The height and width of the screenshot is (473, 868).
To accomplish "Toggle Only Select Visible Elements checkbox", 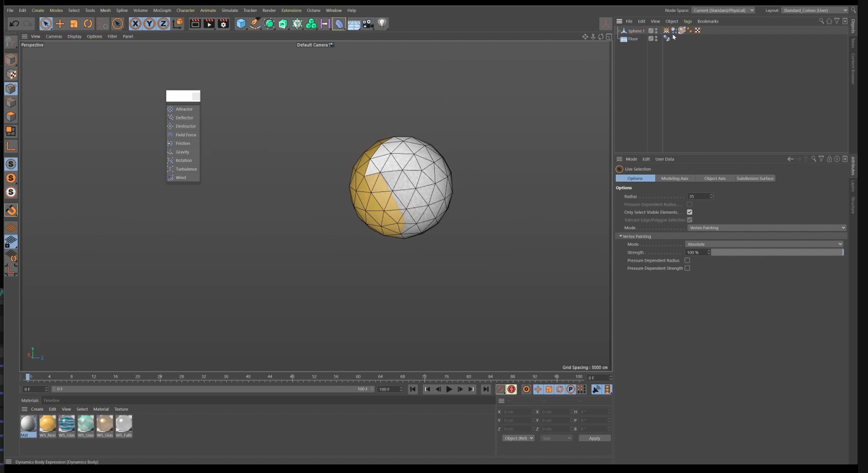I will click(689, 212).
